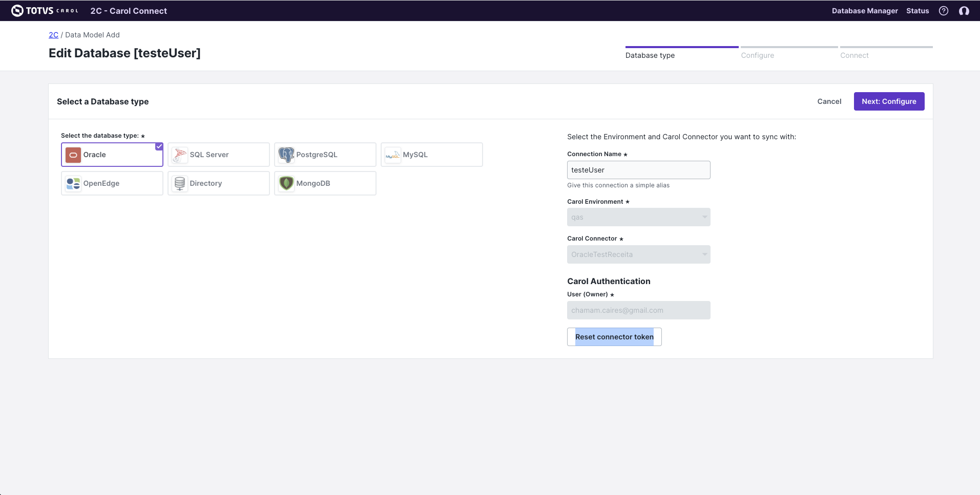Click Cancel to discard changes

829,101
